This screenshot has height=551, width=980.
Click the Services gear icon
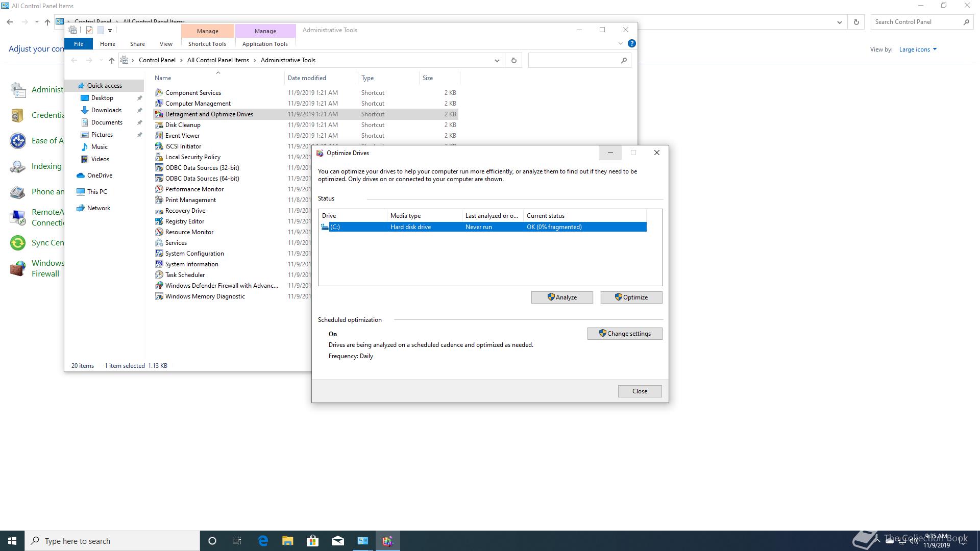click(159, 243)
